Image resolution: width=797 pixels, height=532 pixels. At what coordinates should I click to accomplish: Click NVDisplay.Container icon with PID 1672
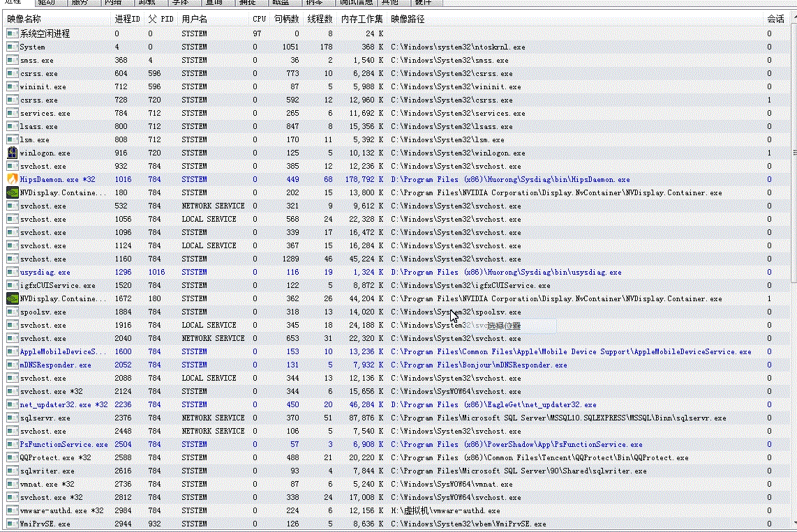point(12,298)
